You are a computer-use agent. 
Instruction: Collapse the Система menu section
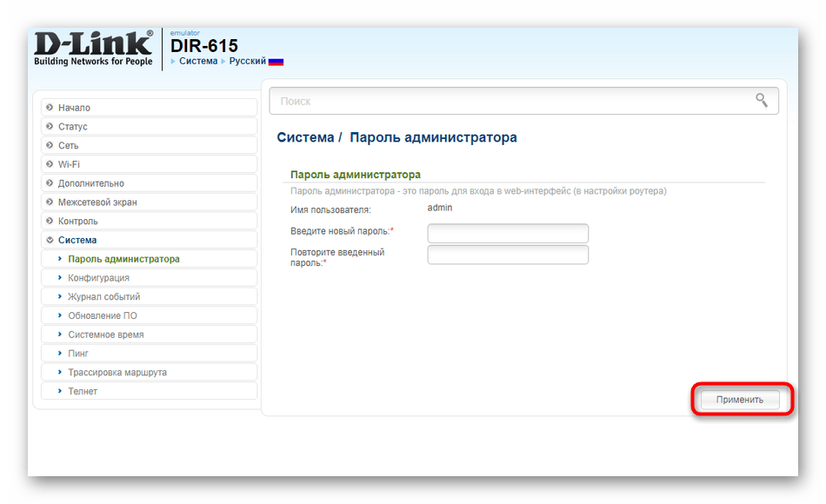point(149,240)
